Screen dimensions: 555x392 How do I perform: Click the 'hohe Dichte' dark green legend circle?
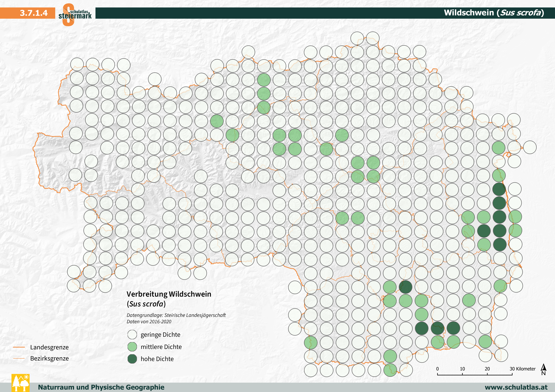(132, 359)
